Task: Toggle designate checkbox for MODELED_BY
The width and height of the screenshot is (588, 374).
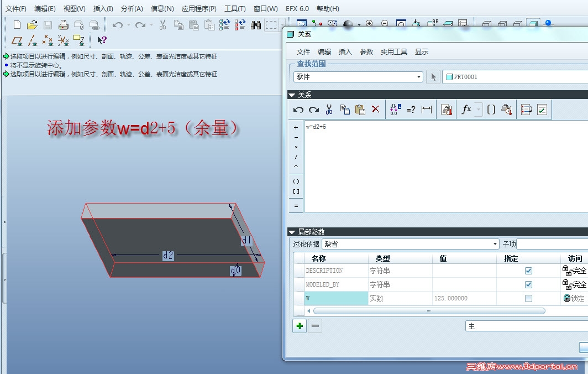Action: 528,284
